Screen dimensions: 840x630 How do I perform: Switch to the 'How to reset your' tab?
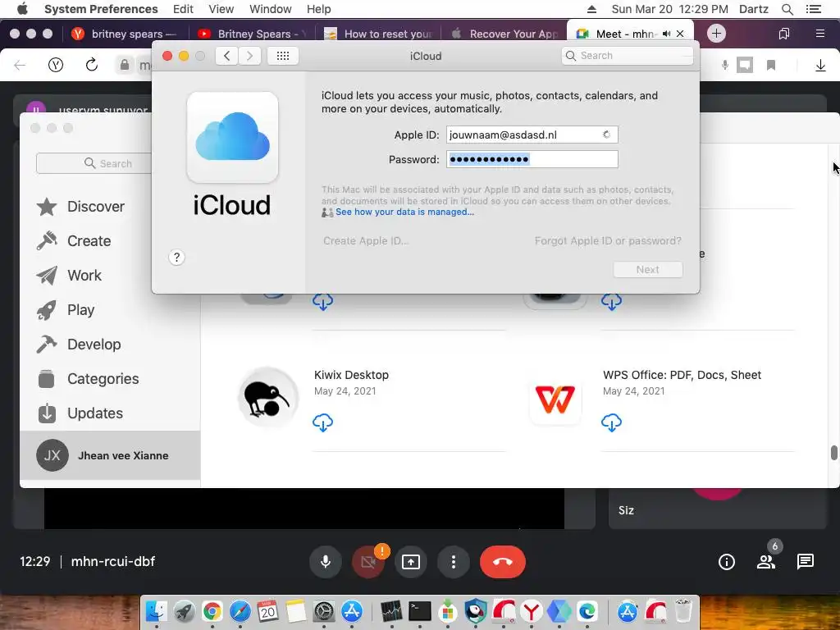[379, 34]
